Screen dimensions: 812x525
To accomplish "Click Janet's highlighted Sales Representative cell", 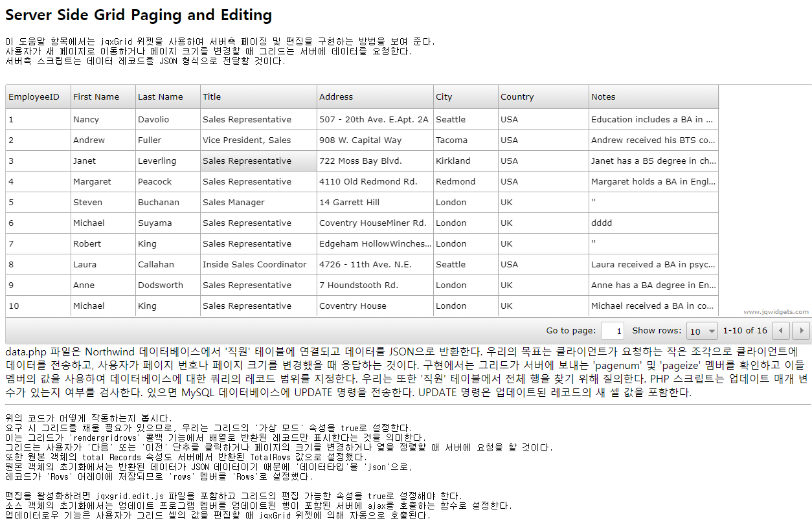I will click(258, 161).
